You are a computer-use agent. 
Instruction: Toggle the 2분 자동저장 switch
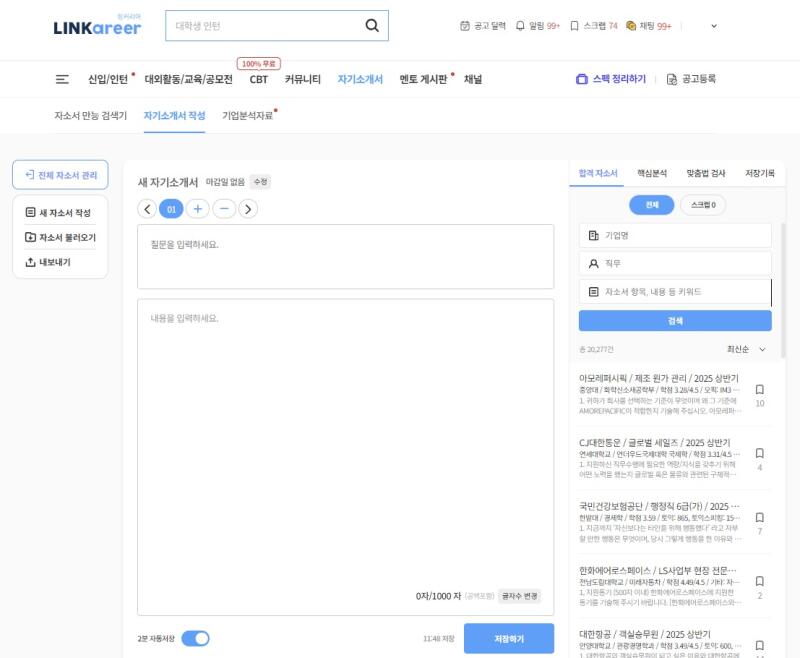click(195, 638)
